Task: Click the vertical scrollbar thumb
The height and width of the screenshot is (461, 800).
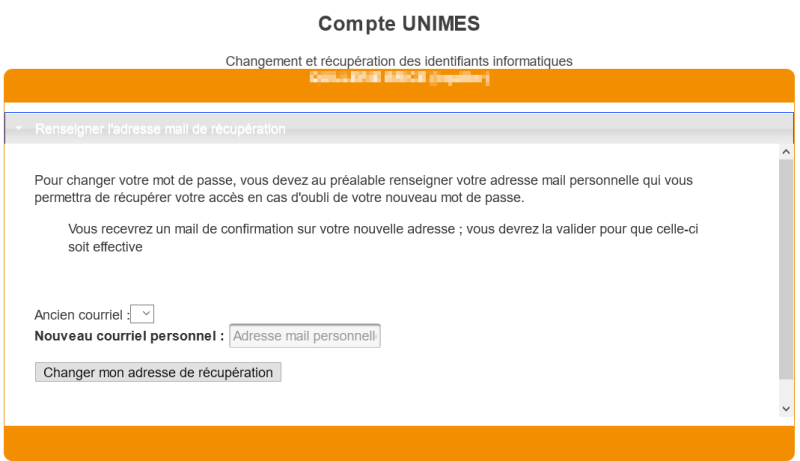Action: pyautogui.click(x=786, y=270)
